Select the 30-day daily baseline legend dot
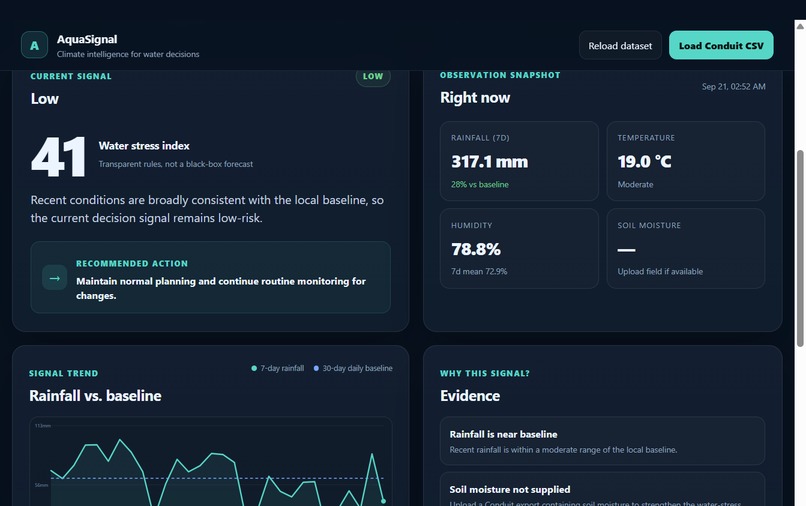The image size is (806, 506). pyautogui.click(x=316, y=368)
